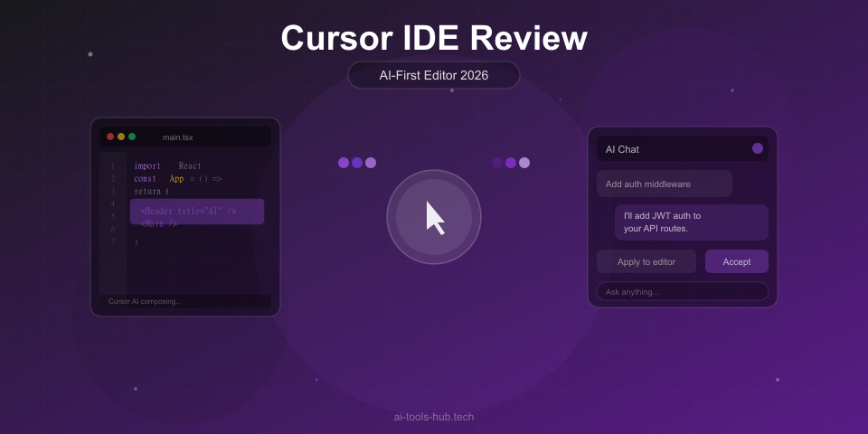The image size is (868, 434).
Task: Click line number 7 in the gutter
Action: (x=113, y=242)
